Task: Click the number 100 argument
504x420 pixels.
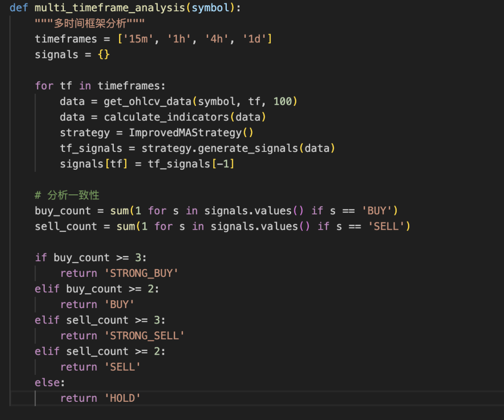Action: [x=282, y=102]
